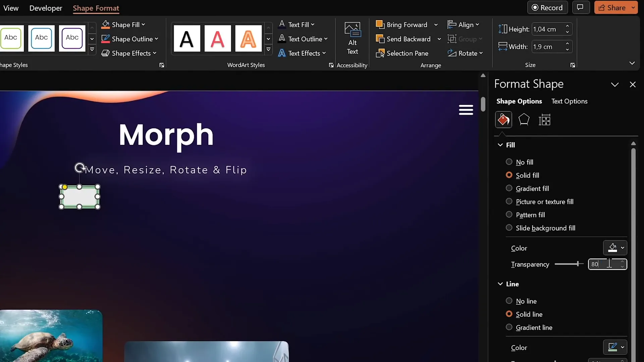Switch to the Shape Format tab

(x=96, y=8)
